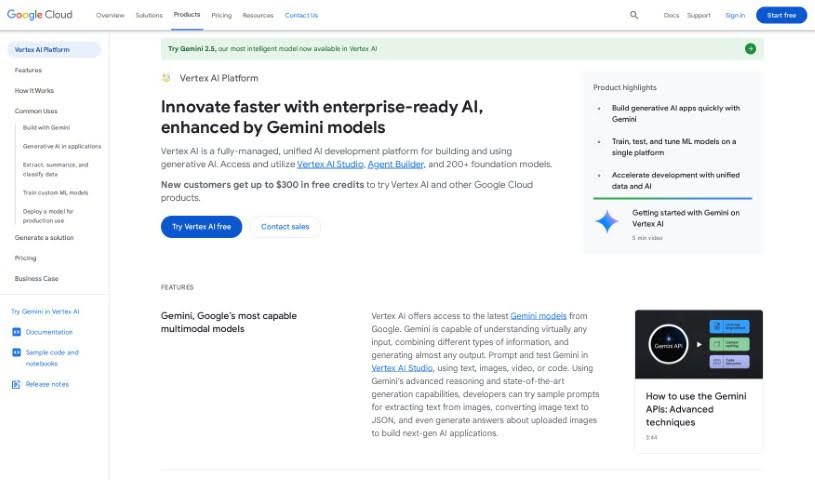This screenshot has height=480, width=815.
Task: Jump to How It Works section
Action: pyautogui.click(x=34, y=90)
